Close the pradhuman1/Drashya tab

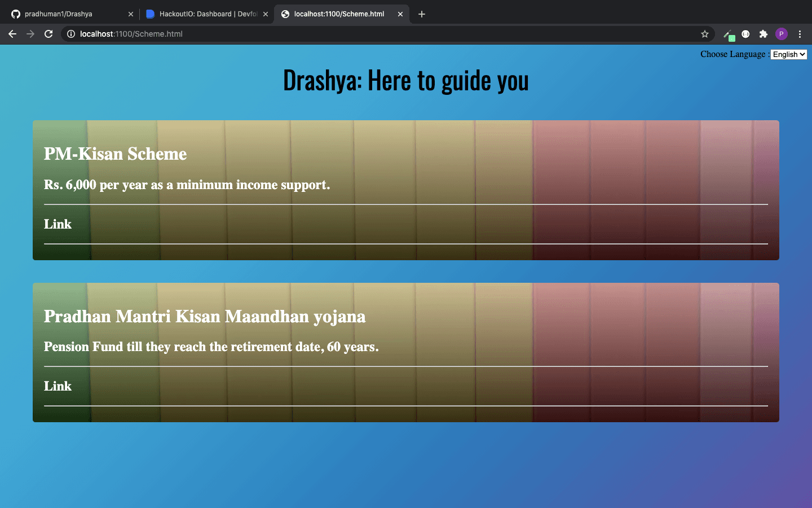131,14
